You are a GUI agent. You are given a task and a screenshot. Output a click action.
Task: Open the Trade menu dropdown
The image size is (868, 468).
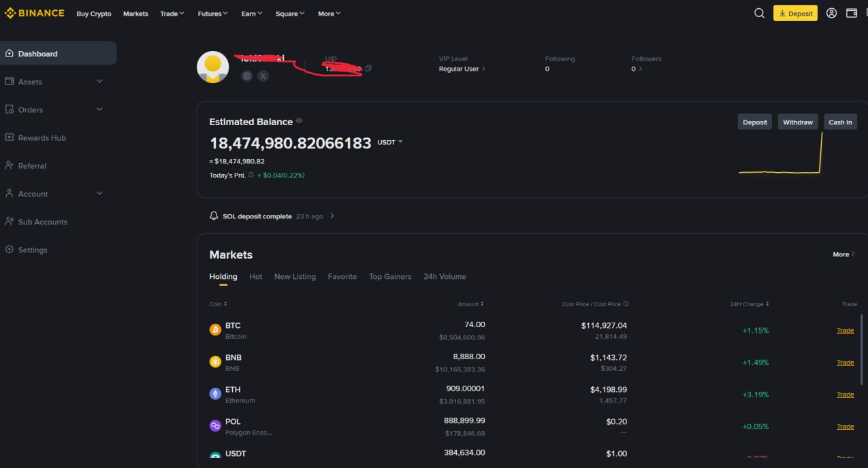click(x=172, y=13)
